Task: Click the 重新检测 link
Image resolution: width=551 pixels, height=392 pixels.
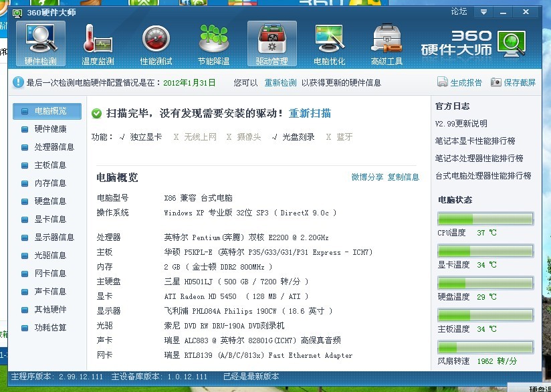Action: click(x=280, y=83)
